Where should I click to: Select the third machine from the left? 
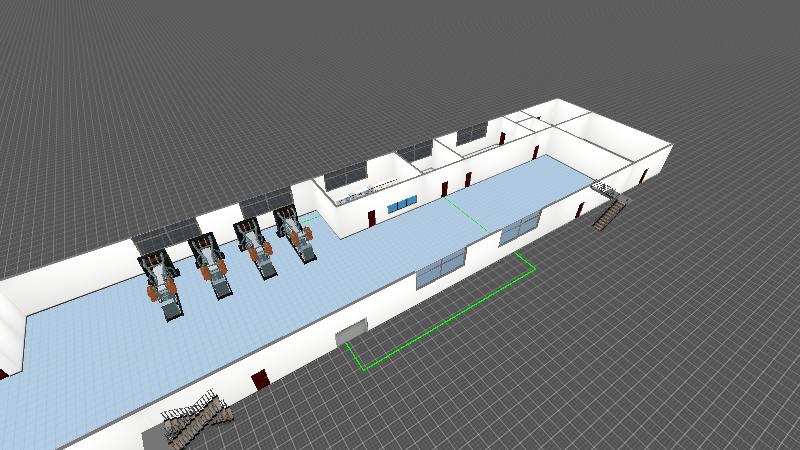pyautogui.click(x=256, y=250)
